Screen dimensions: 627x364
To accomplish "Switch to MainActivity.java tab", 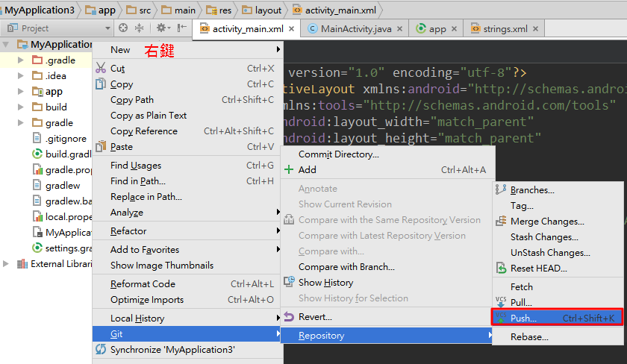I will [x=356, y=29].
